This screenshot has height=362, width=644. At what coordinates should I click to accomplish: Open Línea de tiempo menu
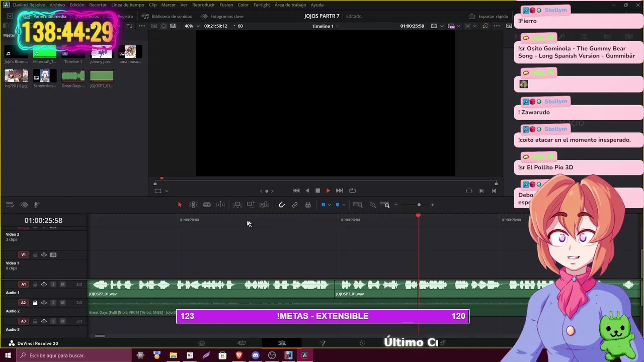pos(128,5)
